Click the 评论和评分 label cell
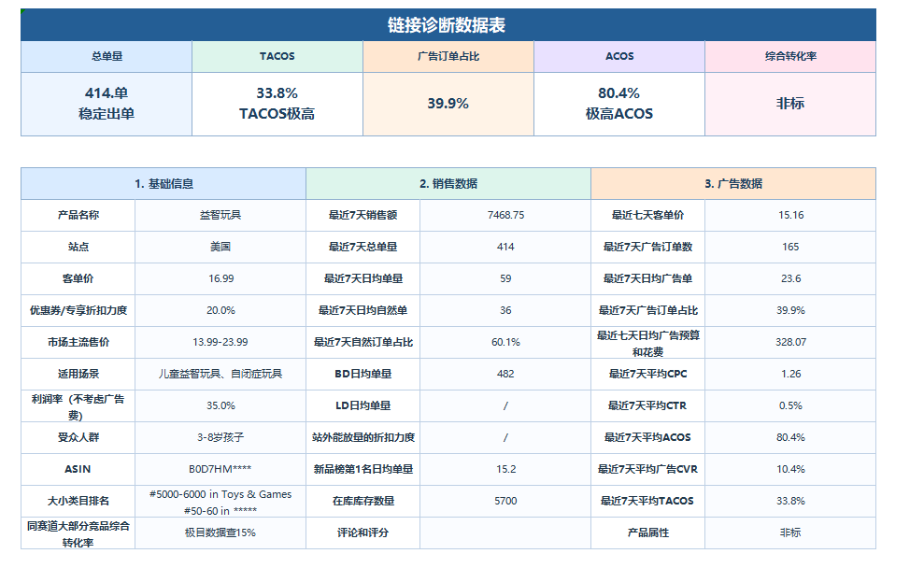 (x=363, y=533)
